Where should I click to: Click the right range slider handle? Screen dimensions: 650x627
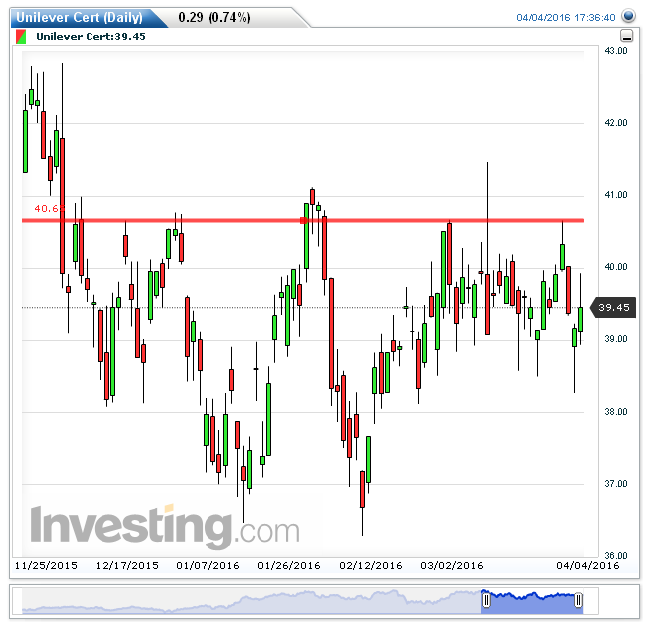pos(578,600)
